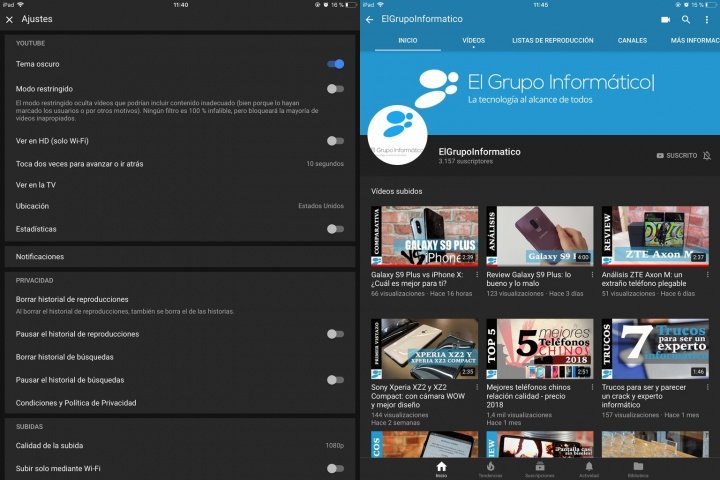Open the Tendencias flame icon
Screen dimensions: 720x480
[x=490, y=469]
